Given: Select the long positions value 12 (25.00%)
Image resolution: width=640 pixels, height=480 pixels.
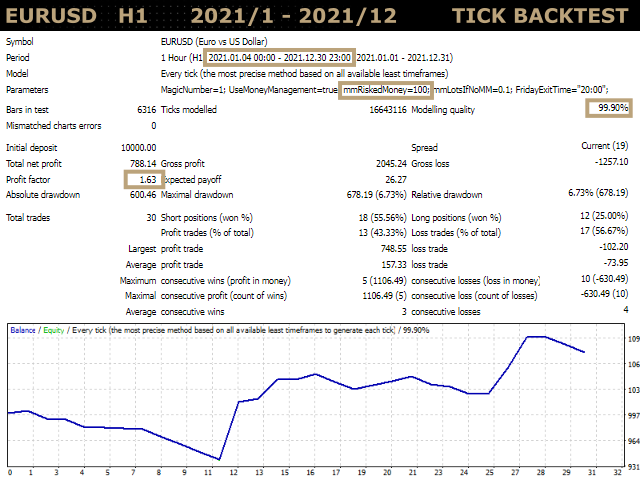Looking at the screenshot, I should tap(604, 216).
